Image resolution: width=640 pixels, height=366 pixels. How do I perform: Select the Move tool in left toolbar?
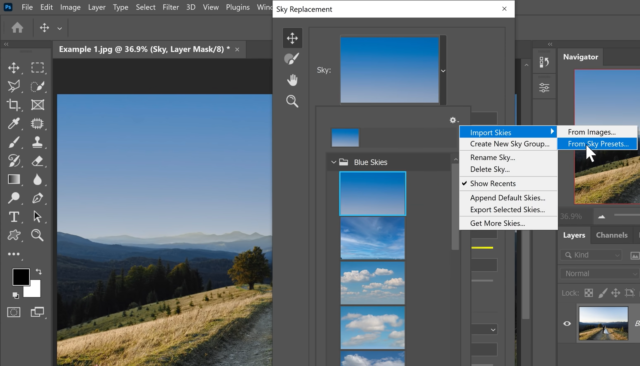[x=13, y=68]
